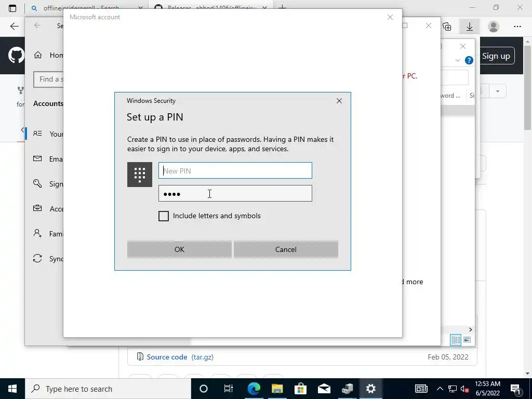Open Sync your settings icon
Viewport: 532px width, 399px height.
pos(37,259)
